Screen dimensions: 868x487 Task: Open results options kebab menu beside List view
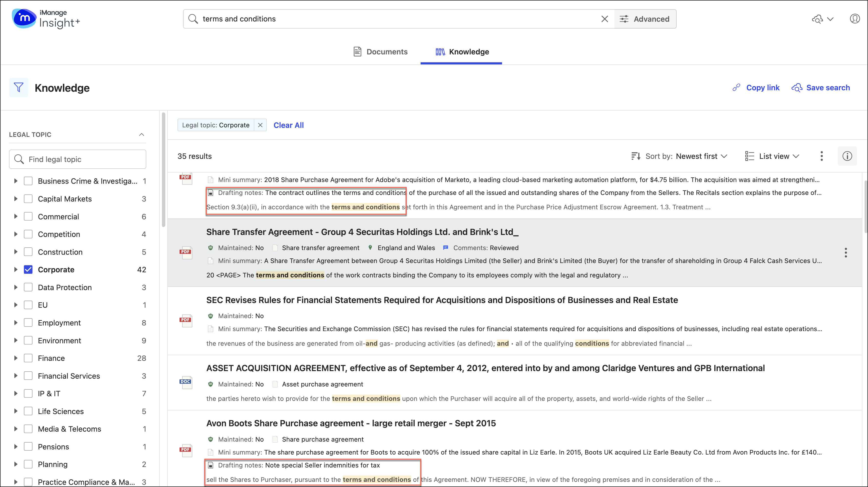[821, 156]
